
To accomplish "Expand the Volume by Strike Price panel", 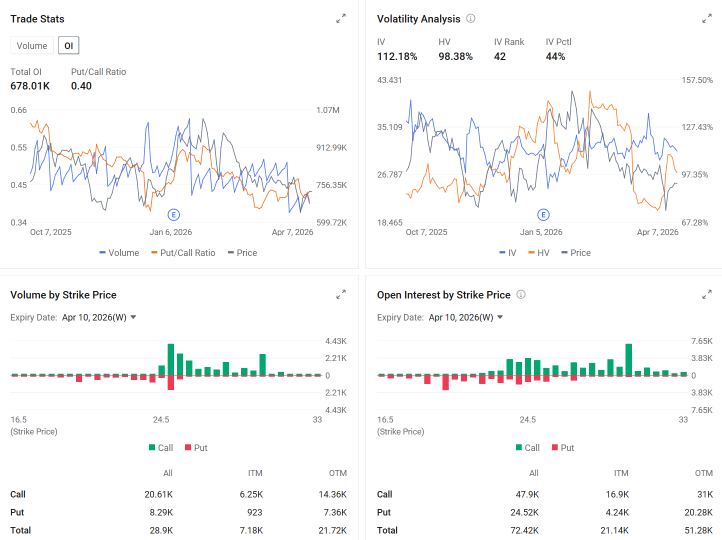I will click(341, 295).
